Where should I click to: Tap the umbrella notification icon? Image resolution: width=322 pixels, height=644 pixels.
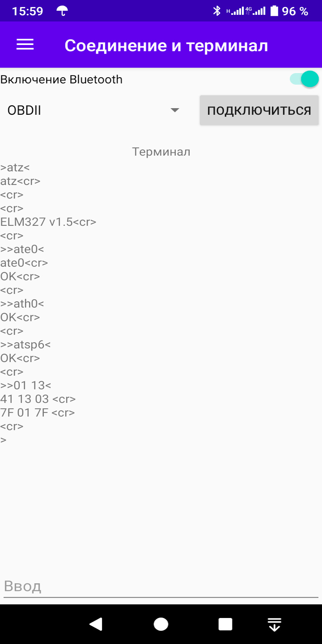coord(62,11)
